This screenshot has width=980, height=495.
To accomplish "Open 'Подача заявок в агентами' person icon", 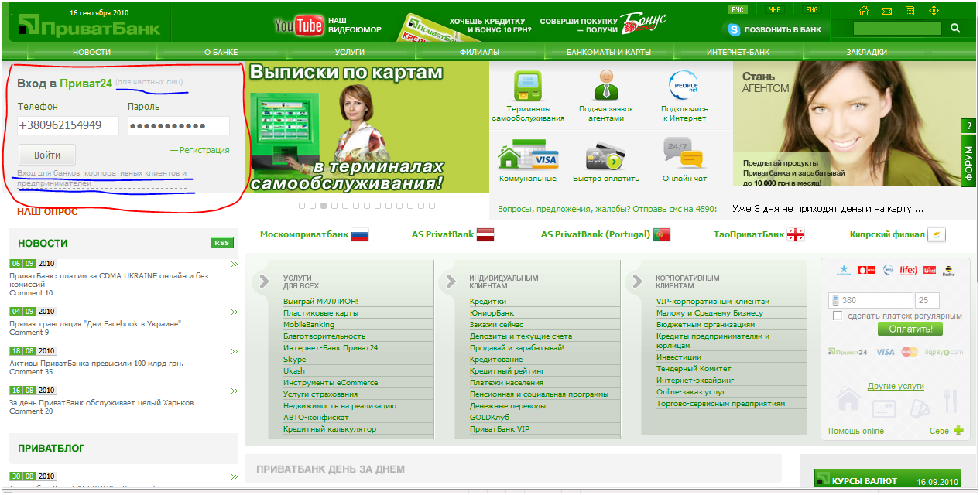I will pos(606,84).
